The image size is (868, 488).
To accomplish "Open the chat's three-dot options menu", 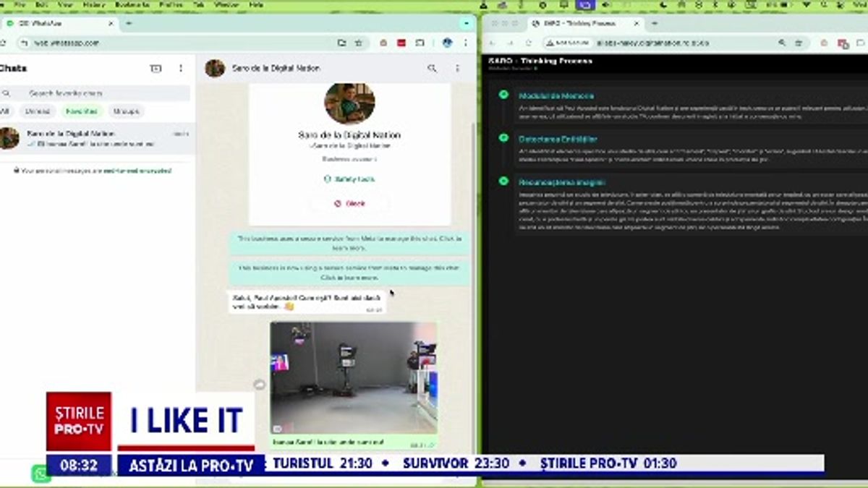I will 457,67.
